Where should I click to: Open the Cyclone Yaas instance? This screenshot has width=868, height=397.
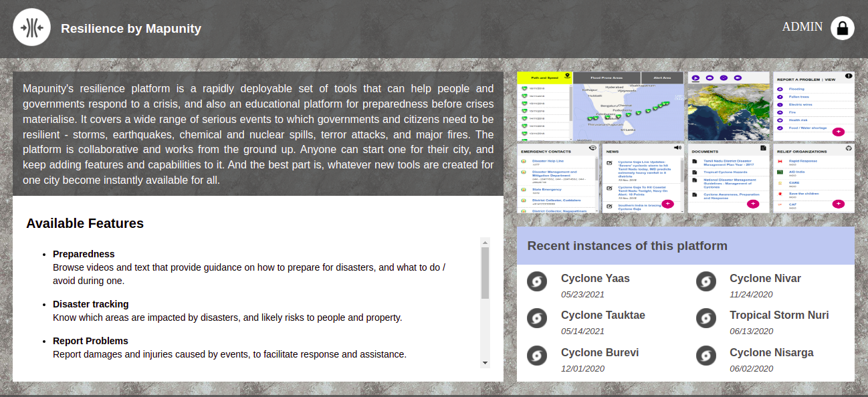point(595,279)
